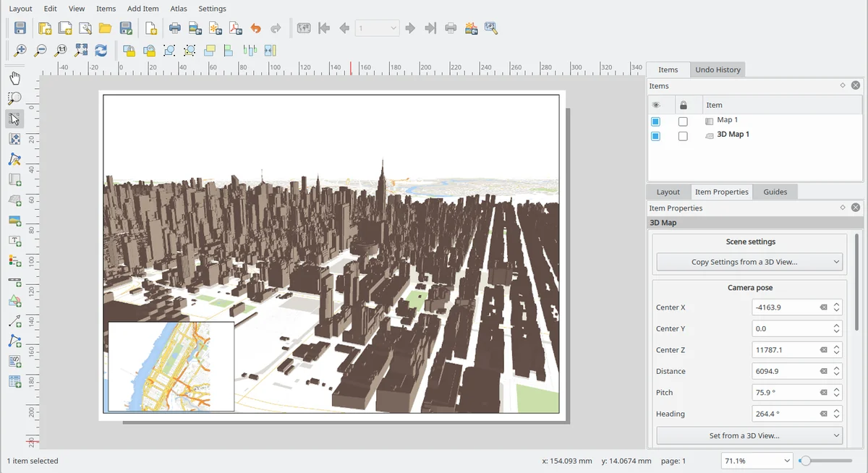Open Copy Settings from a 3D View dropdown
Image resolution: width=868 pixels, height=473 pixels.
pyautogui.click(x=749, y=262)
